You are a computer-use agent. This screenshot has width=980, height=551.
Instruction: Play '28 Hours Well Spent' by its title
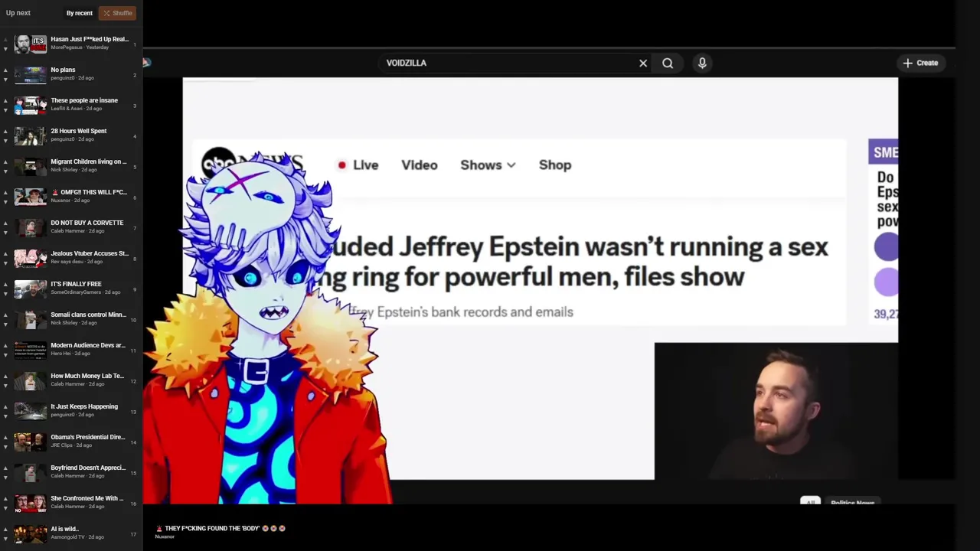(79, 131)
